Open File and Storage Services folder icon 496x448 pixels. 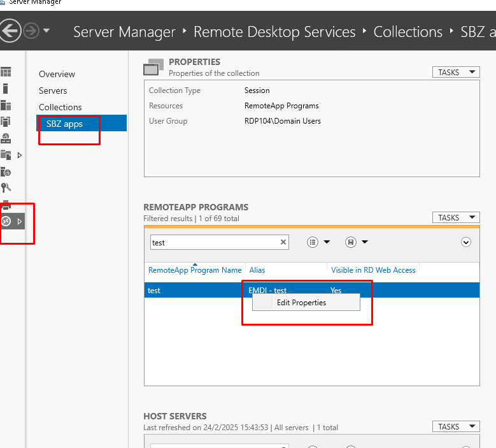6,155
